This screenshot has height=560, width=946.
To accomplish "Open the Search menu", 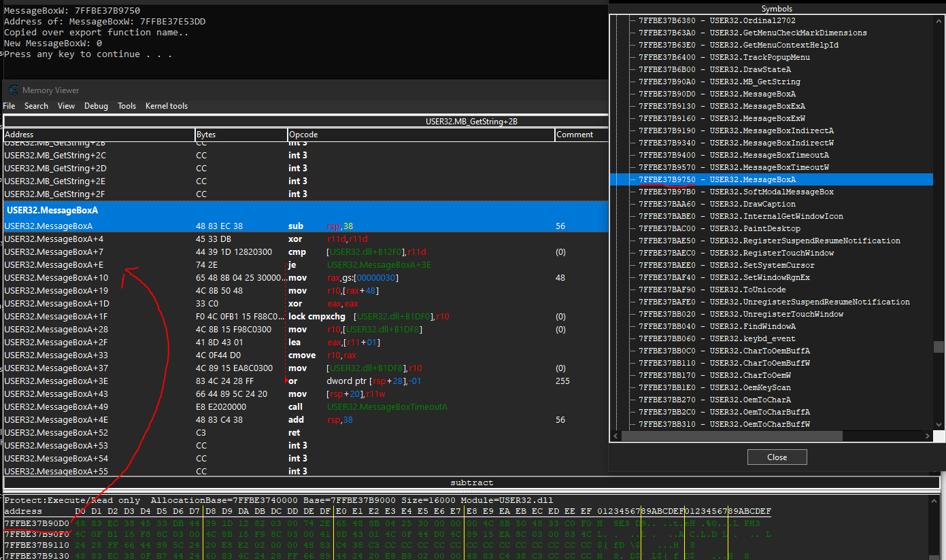I will tap(36, 106).
